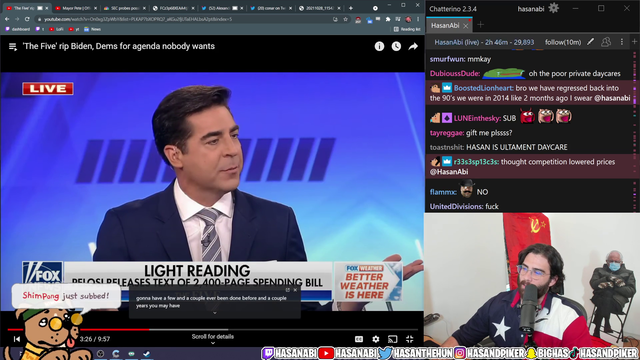The width and height of the screenshot is (640, 360).
Task: Seek along the red video progress bar
Action: click(x=212, y=329)
